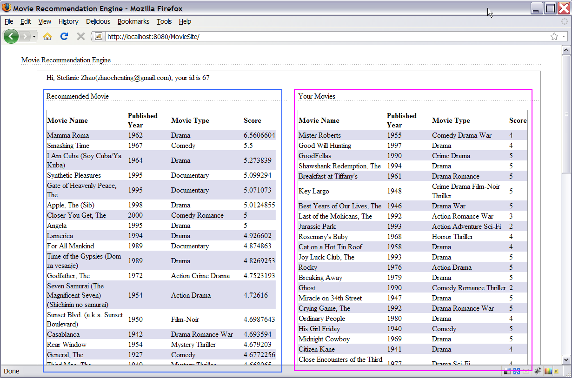Click 'Casablanca' in the recommended movies

[63, 335]
